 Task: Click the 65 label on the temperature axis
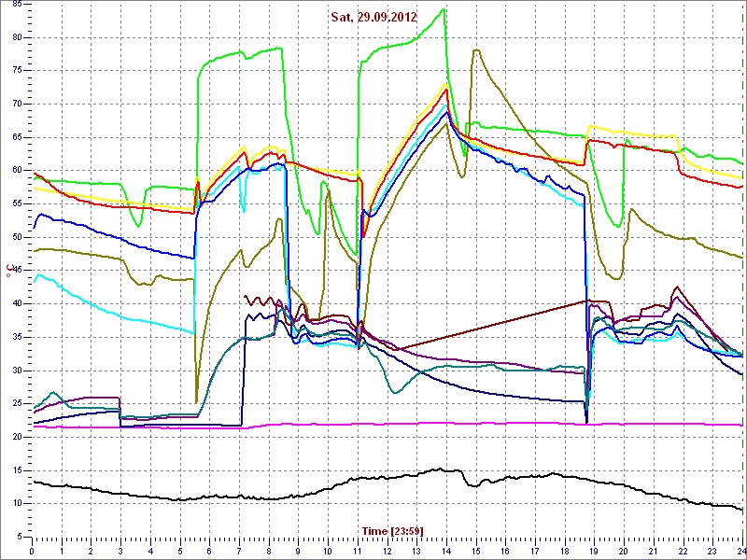tap(17, 137)
